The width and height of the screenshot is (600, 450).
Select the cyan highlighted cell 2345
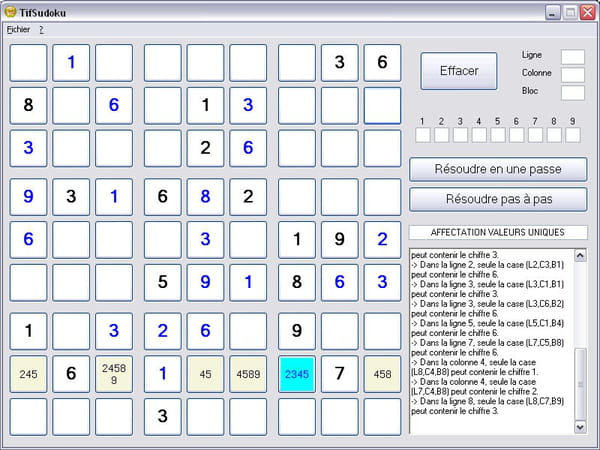[x=297, y=374]
